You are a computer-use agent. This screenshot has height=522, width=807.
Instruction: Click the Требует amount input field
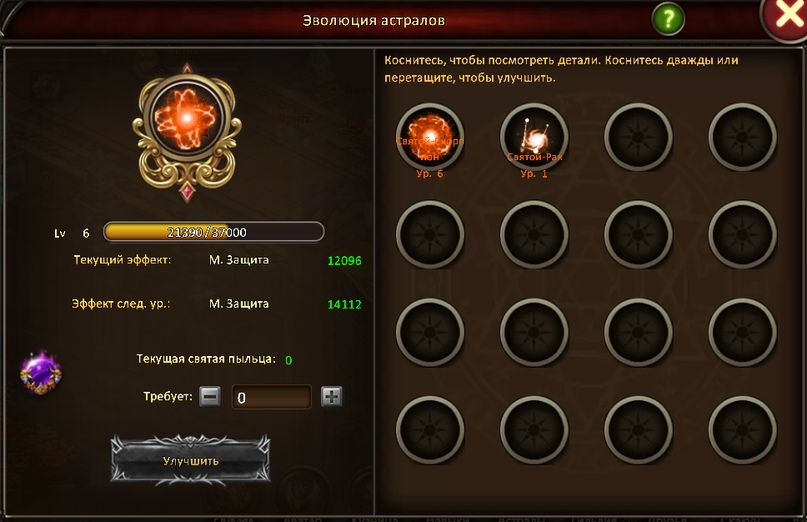(x=271, y=397)
